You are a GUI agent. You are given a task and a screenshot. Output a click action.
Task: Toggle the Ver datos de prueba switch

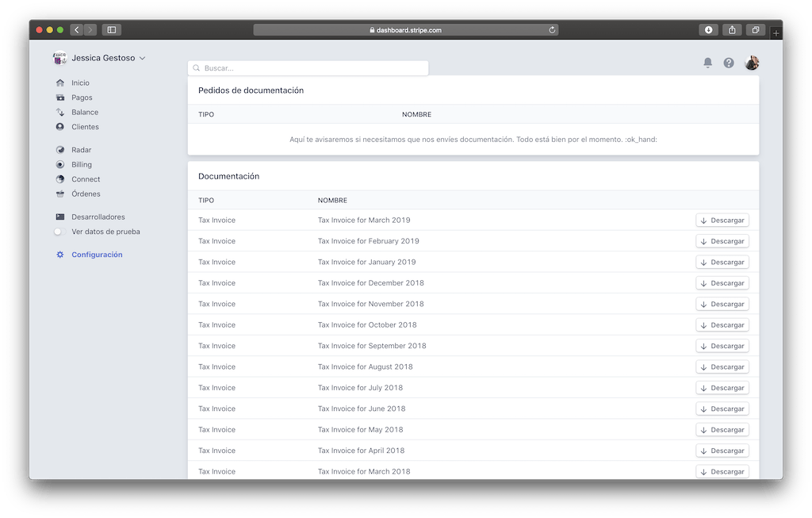click(59, 232)
